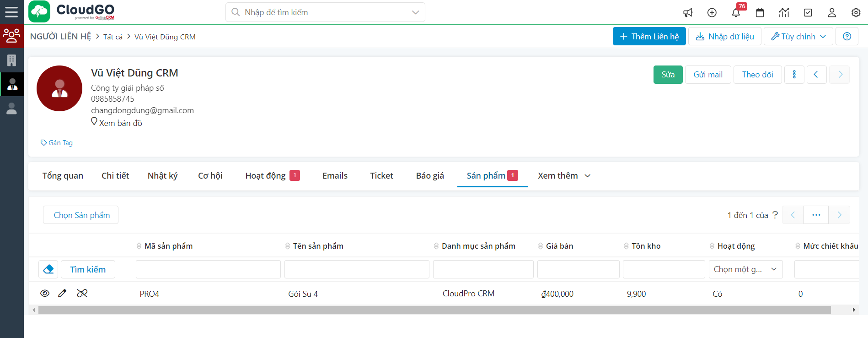Click the Nhập dữ liệu button

click(724, 36)
